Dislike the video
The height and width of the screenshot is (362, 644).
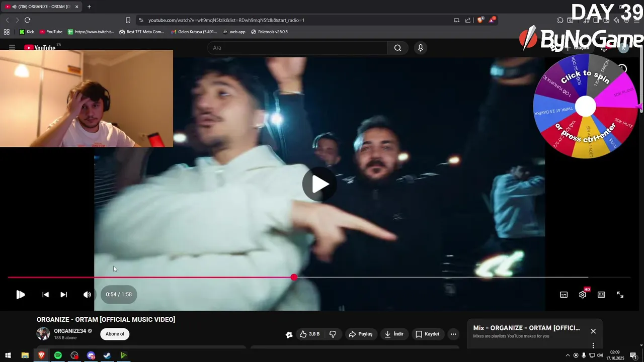333,334
